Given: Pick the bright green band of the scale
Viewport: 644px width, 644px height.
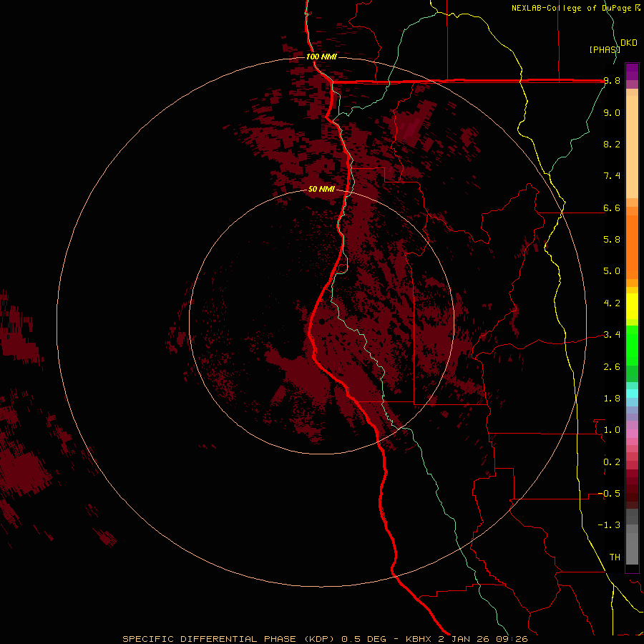Looking at the screenshot, I should point(632,346).
